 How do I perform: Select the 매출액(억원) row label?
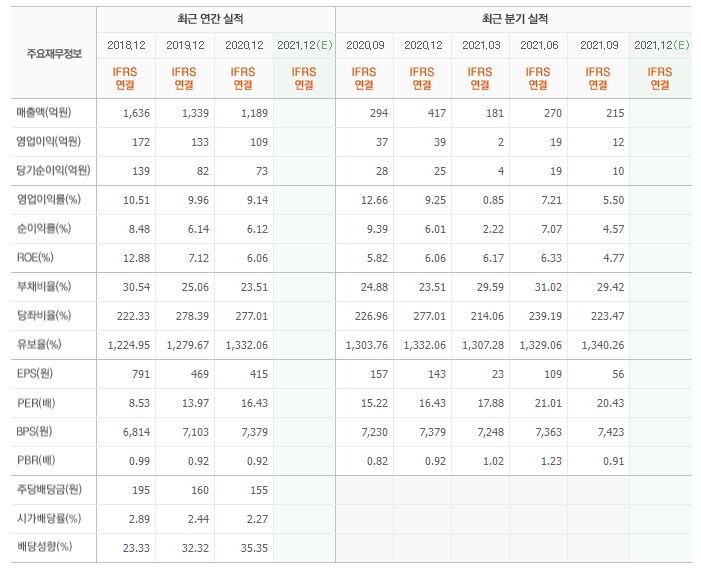44,112
